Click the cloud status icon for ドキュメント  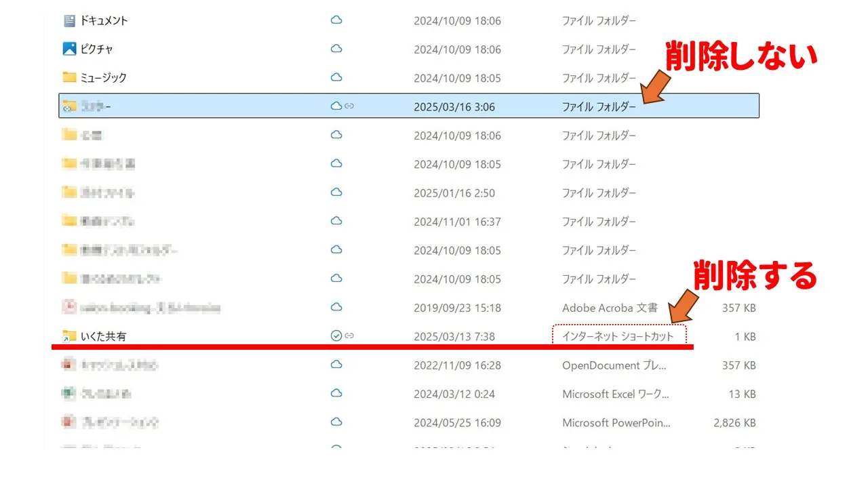[x=336, y=20]
